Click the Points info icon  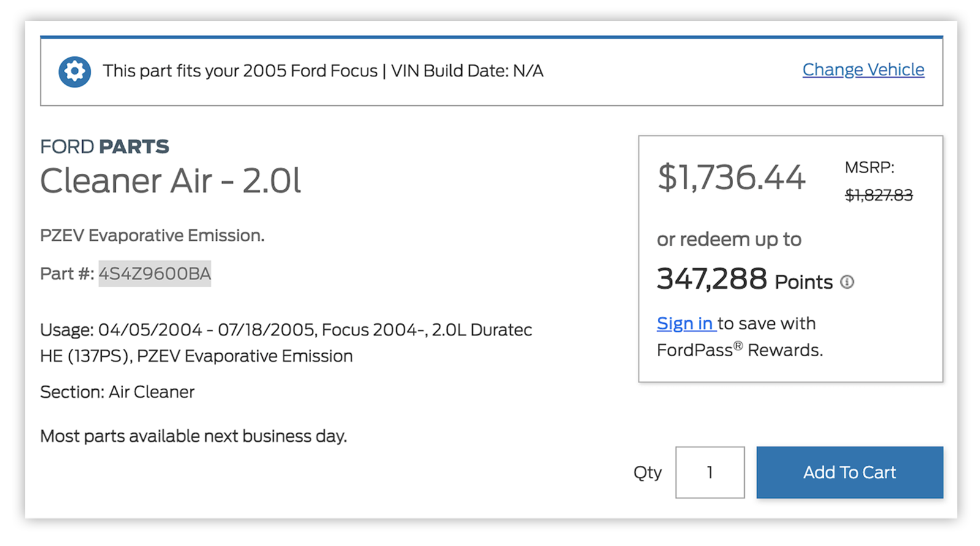point(847,282)
